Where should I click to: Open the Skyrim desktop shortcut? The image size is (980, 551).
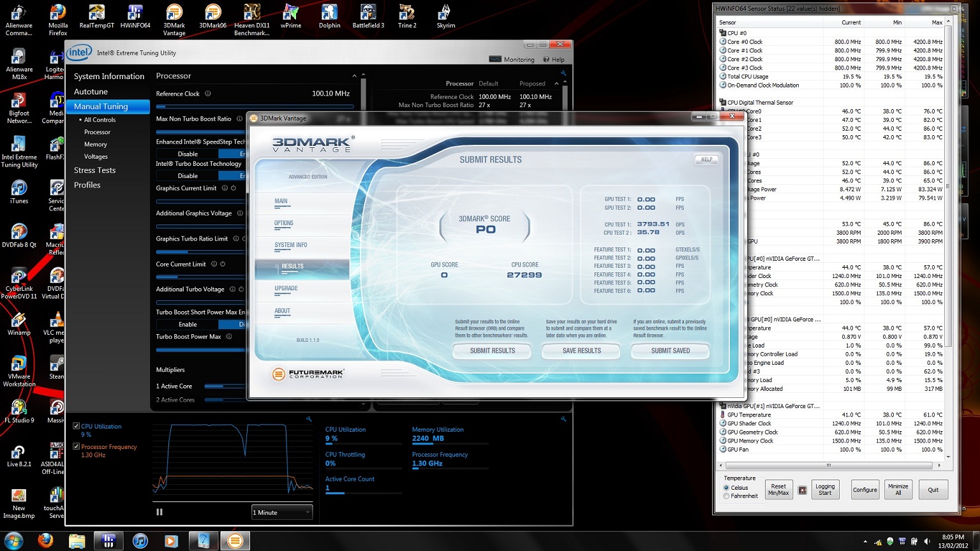[x=446, y=17]
